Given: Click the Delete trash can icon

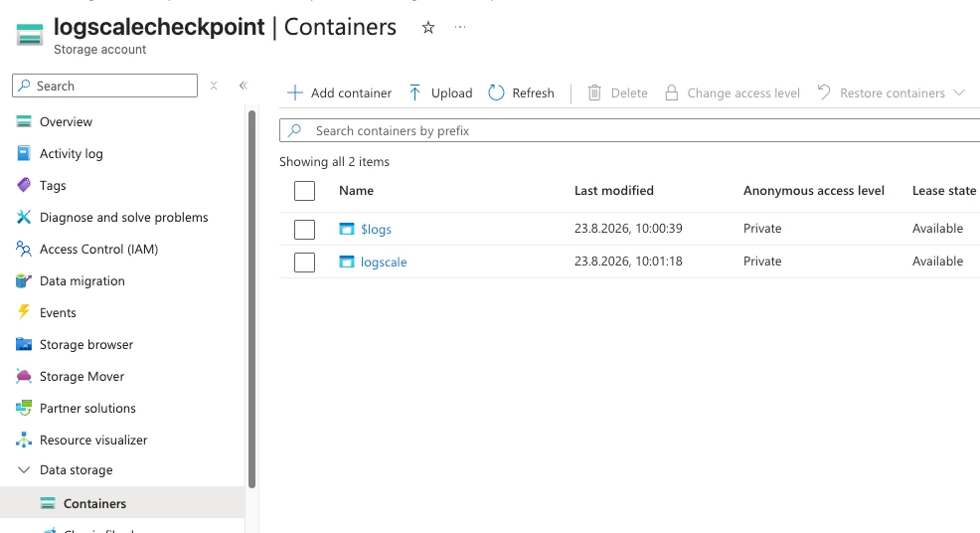Looking at the screenshot, I should tap(594, 92).
